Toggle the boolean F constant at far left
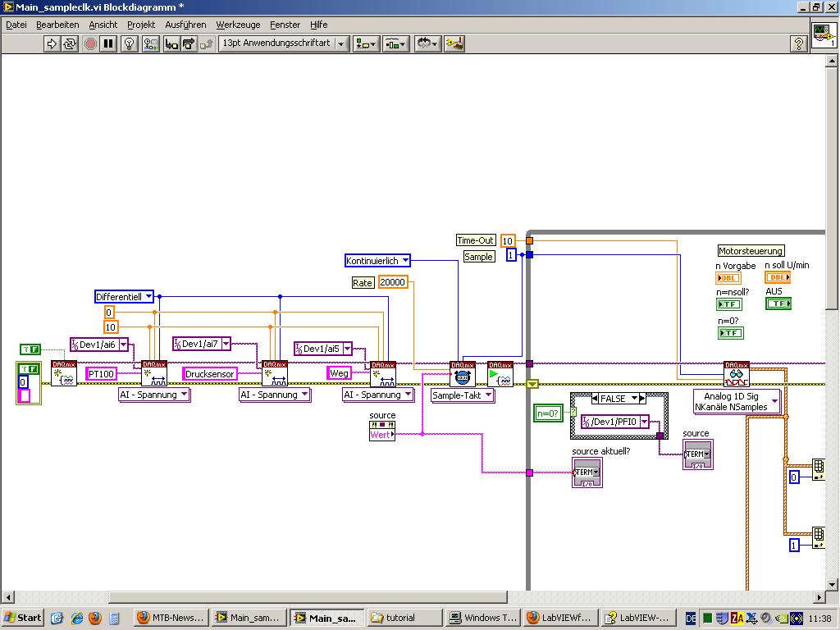840x630 pixels. (x=30, y=349)
